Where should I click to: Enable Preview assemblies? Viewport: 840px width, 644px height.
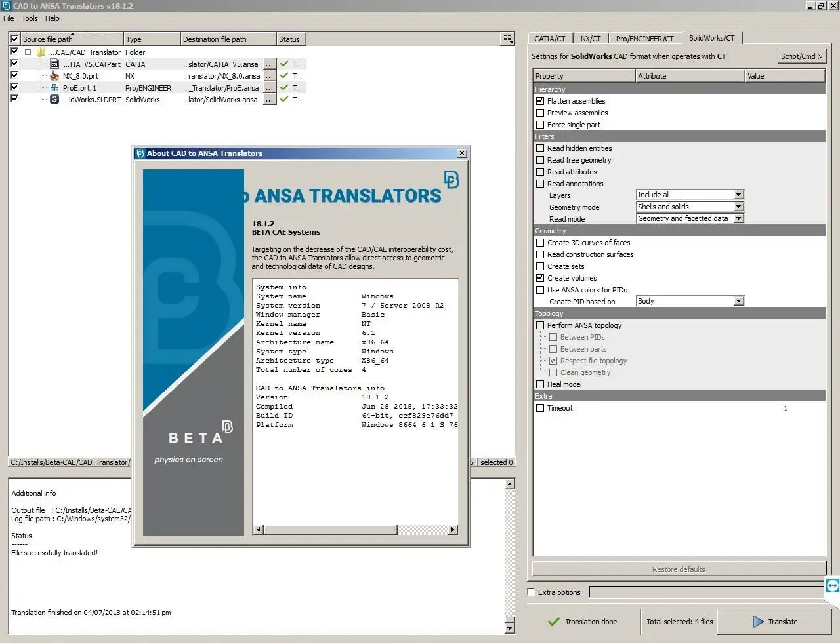pos(540,113)
